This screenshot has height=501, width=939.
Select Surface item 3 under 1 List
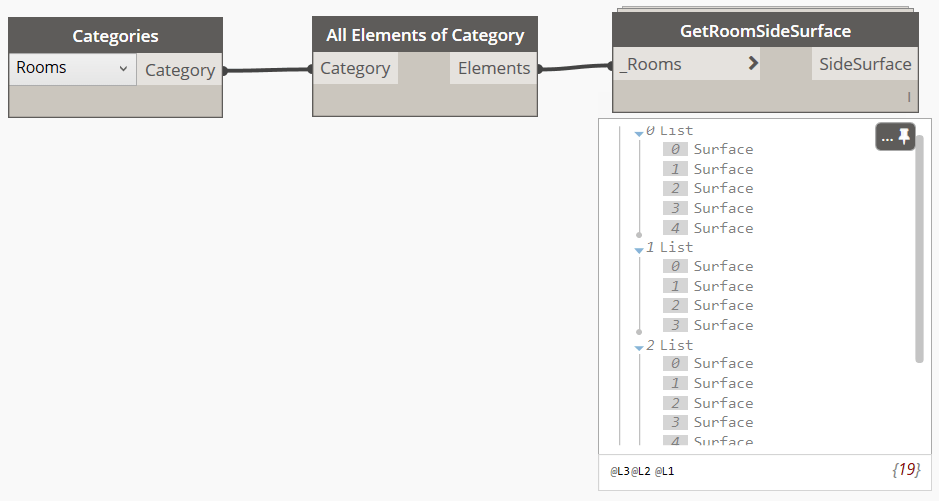pyautogui.click(x=723, y=325)
